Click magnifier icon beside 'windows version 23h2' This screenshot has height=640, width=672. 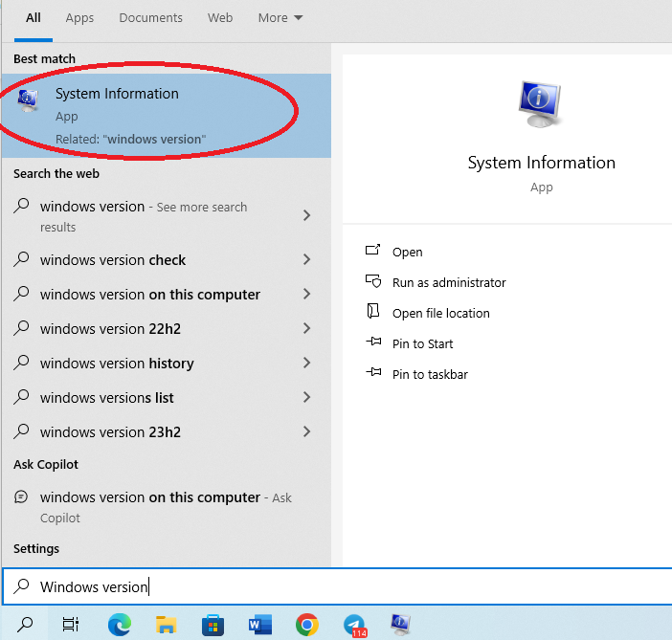point(21,431)
